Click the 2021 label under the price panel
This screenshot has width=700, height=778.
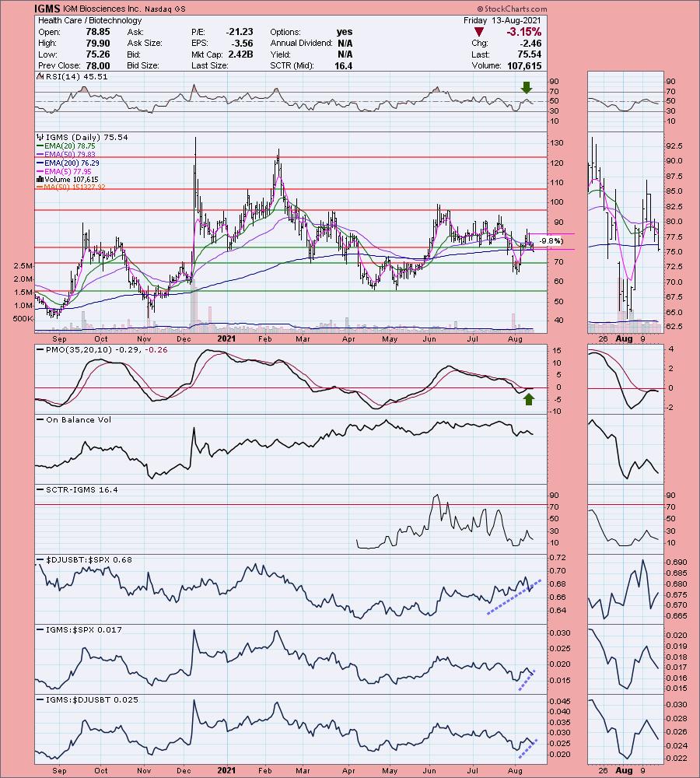click(x=226, y=339)
